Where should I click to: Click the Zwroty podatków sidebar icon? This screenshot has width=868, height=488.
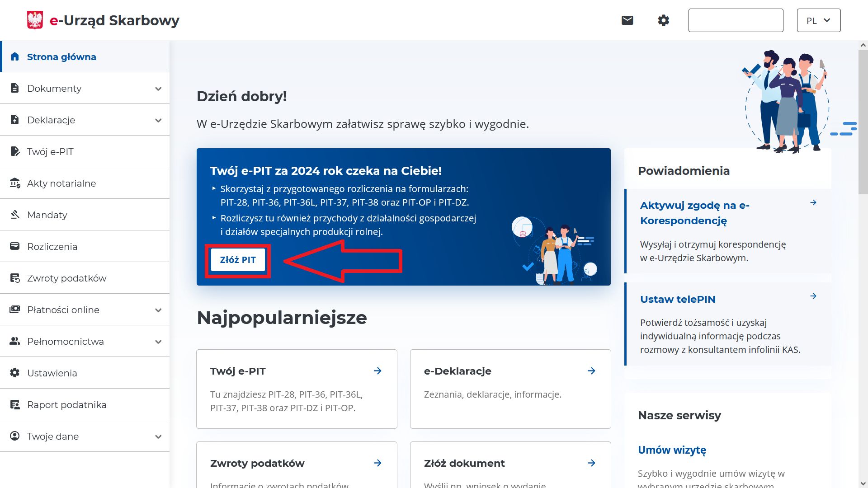click(15, 278)
